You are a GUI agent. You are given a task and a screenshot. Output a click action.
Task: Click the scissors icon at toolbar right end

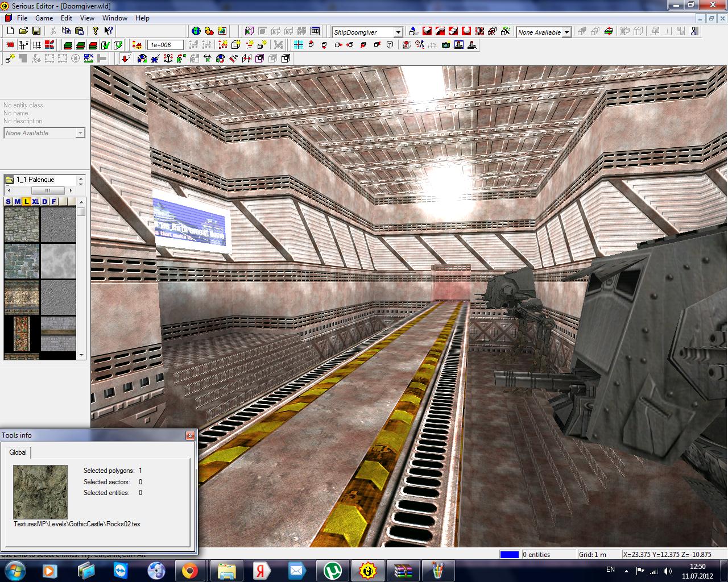coord(693,31)
